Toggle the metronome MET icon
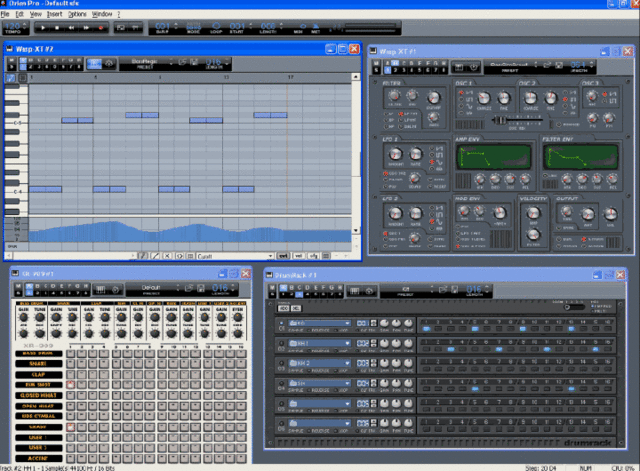640x471 pixels. (316, 28)
